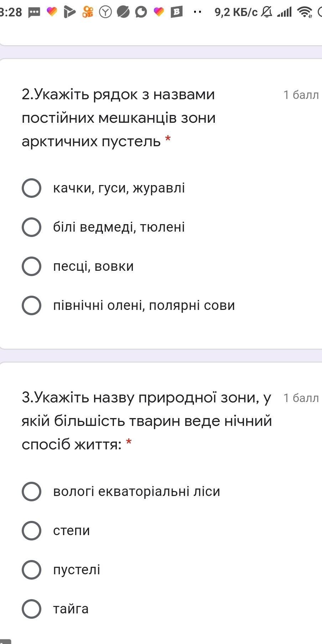
Task: Tap the Yandex browser notification icon
Action: (105, 12)
